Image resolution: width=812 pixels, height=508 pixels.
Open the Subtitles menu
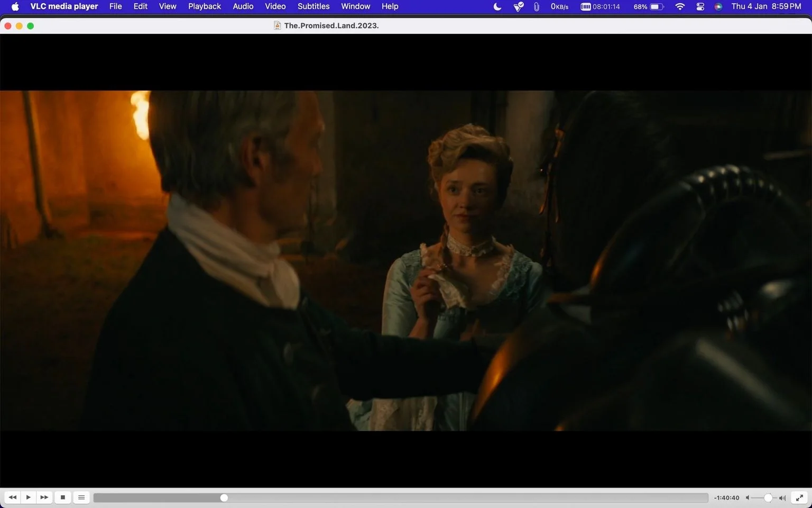tap(313, 6)
